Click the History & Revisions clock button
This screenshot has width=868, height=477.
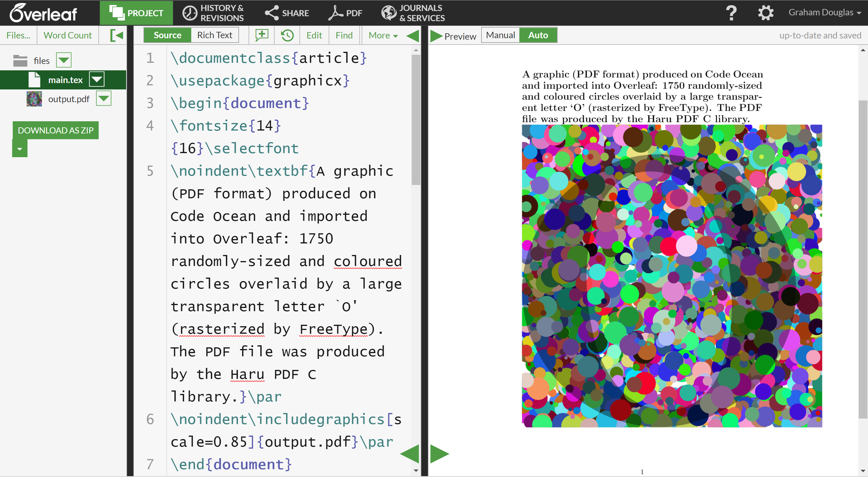click(x=213, y=13)
